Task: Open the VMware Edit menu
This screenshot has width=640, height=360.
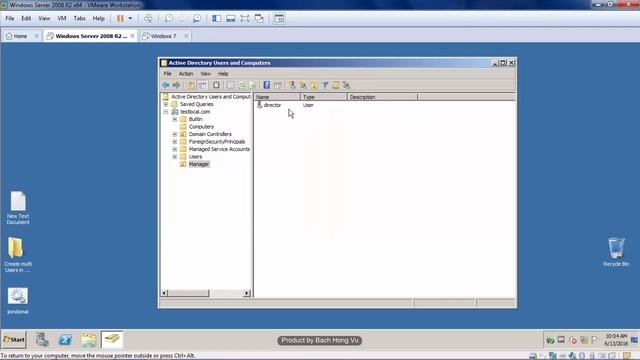Action: pos(26,18)
